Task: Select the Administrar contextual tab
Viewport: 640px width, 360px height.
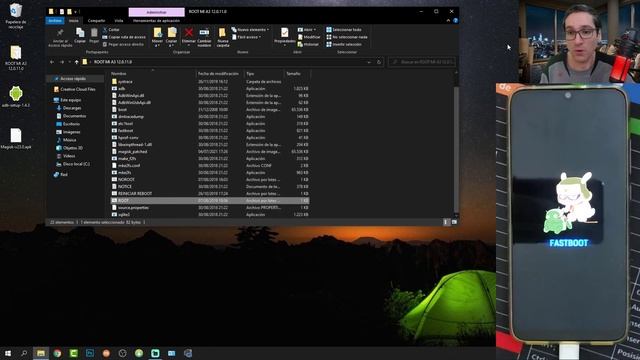Action: (x=156, y=12)
